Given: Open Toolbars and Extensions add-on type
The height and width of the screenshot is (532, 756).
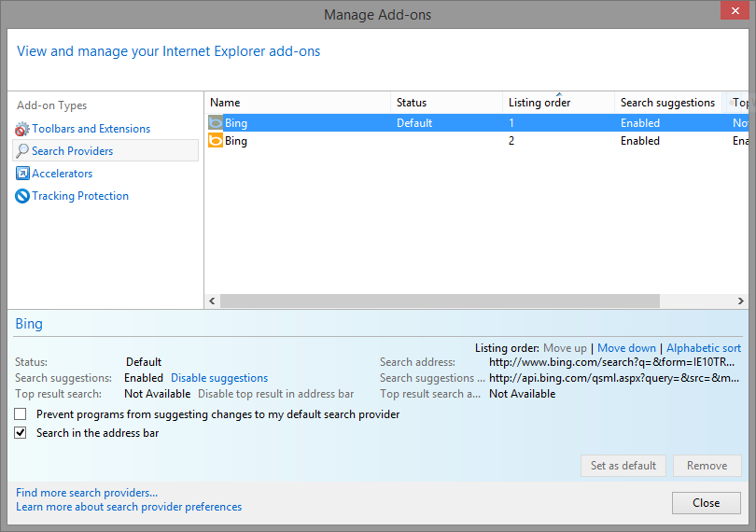Looking at the screenshot, I should pyautogui.click(x=91, y=129).
